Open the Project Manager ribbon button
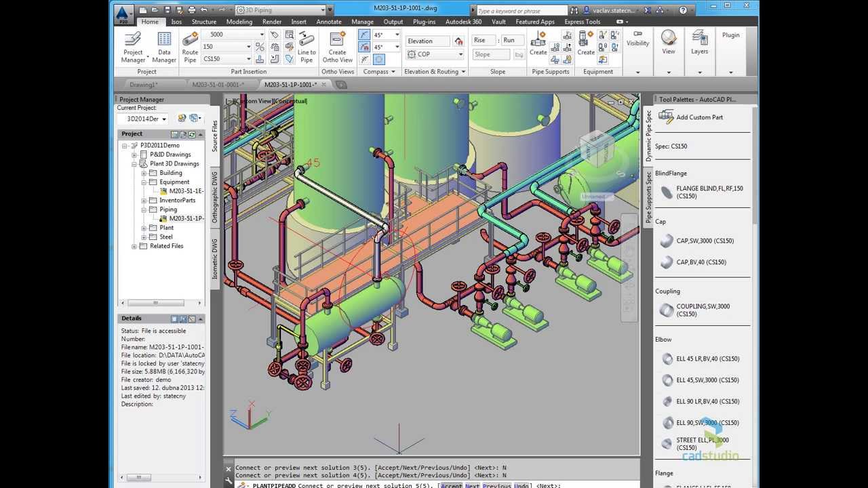Viewport: 868px width, 488px height. pyautogui.click(x=133, y=47)
